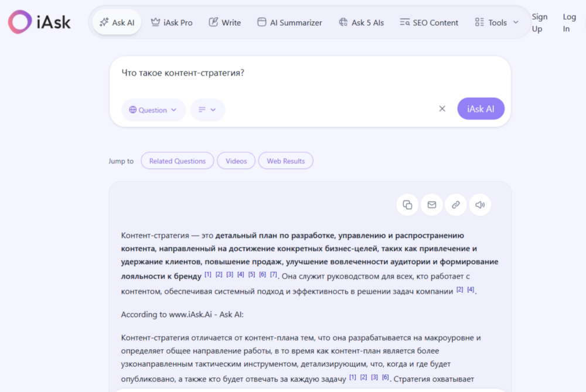Open the AI Summarizer tab
This screenshot has height=392, width=586.
tap(289, 22)
